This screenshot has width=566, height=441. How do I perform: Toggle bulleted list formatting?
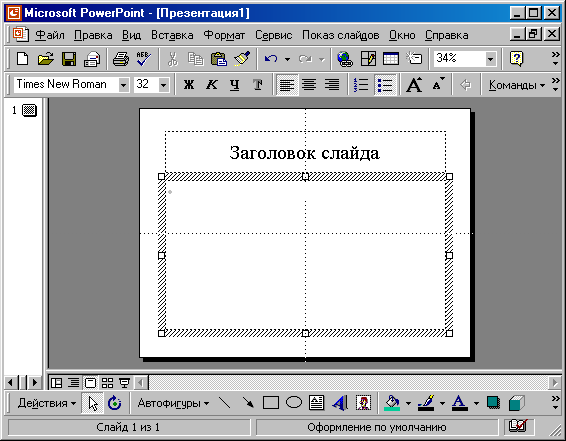[x=385, y=85]
